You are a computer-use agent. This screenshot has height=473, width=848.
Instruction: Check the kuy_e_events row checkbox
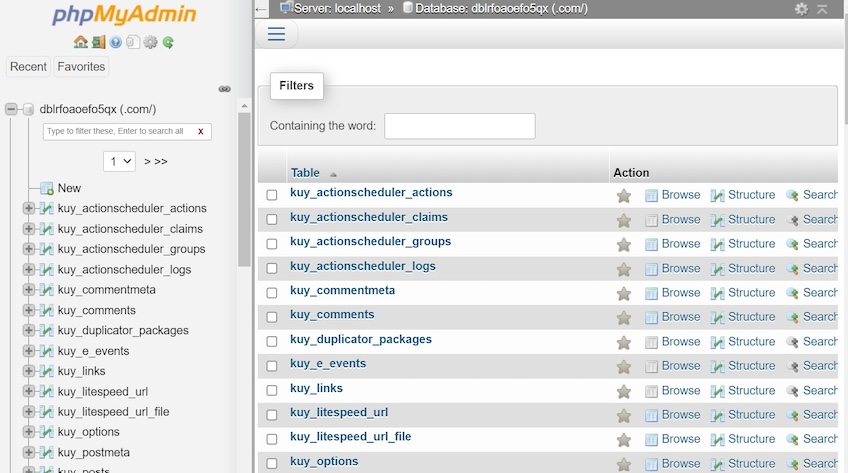point(272,366)
